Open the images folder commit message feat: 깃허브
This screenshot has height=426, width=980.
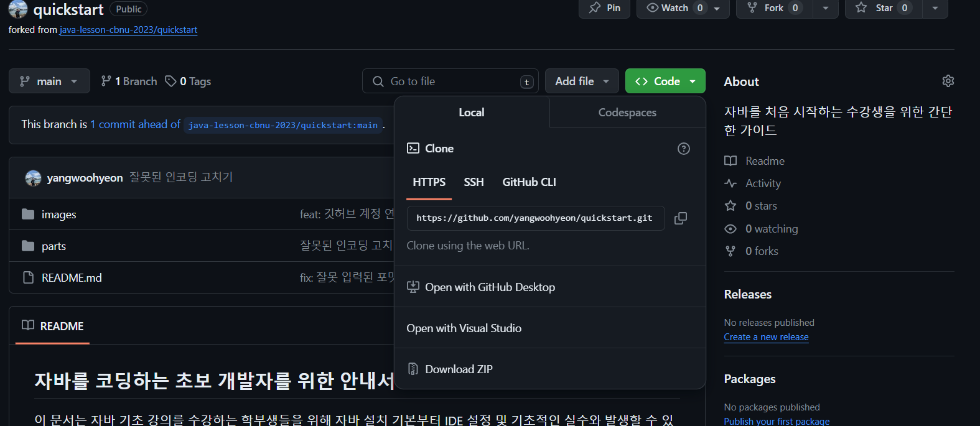coord(347,214)
